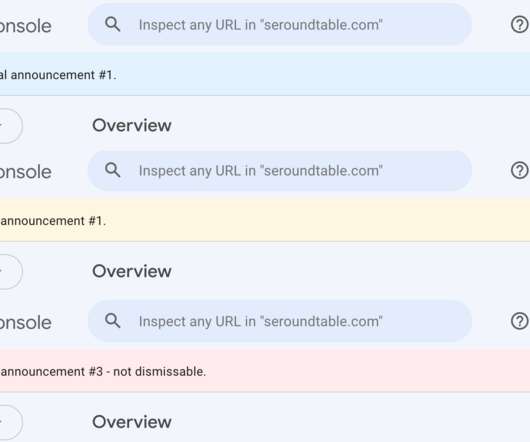Click the magnifier icon above the blue announcement banner
This screenshot has height=442, width=530.
(113, 24)
